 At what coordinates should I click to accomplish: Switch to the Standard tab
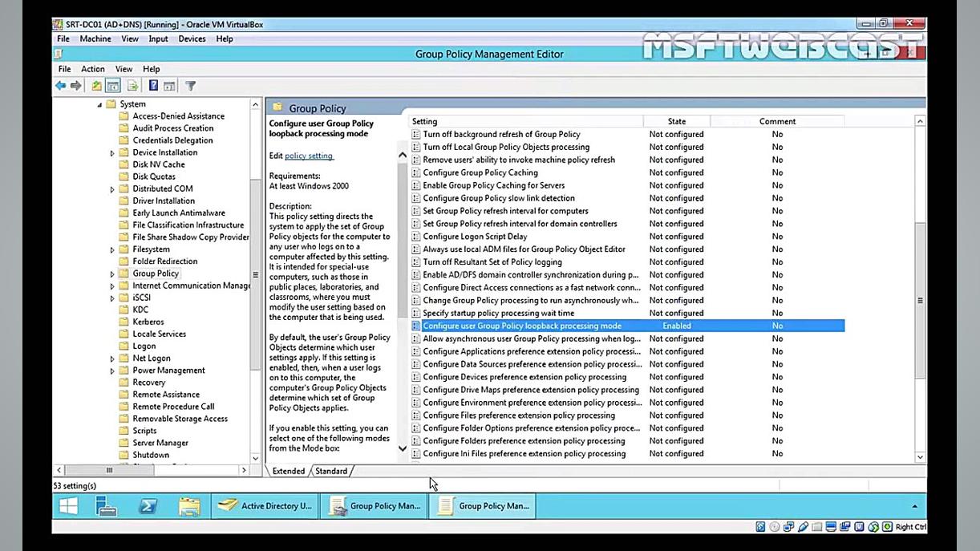(x=331, y=471)
